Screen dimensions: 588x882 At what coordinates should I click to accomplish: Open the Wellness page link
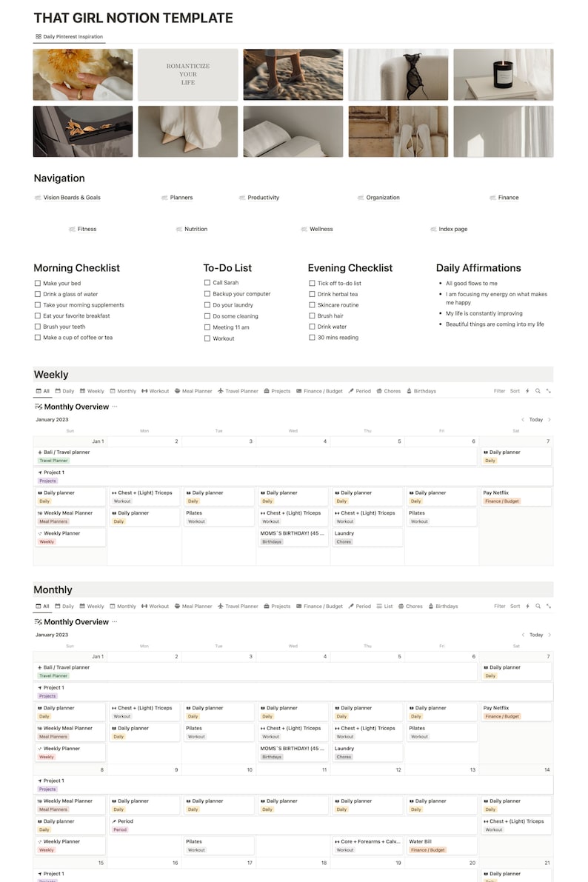point(317,229)
